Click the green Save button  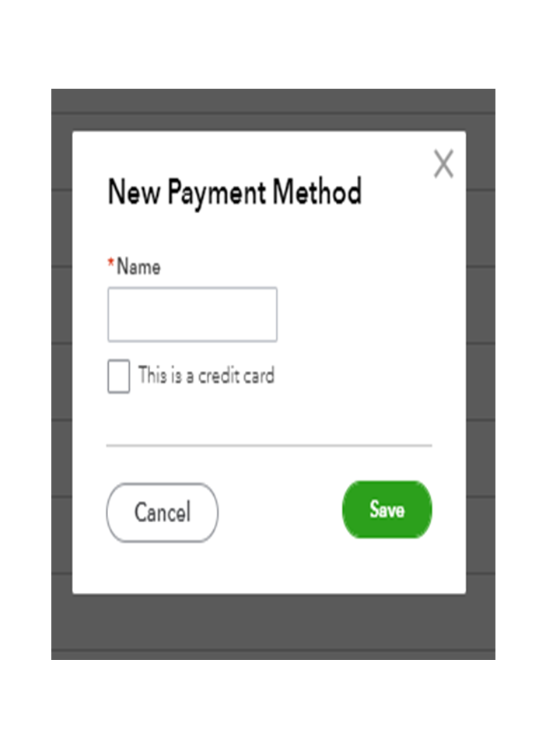387,510
